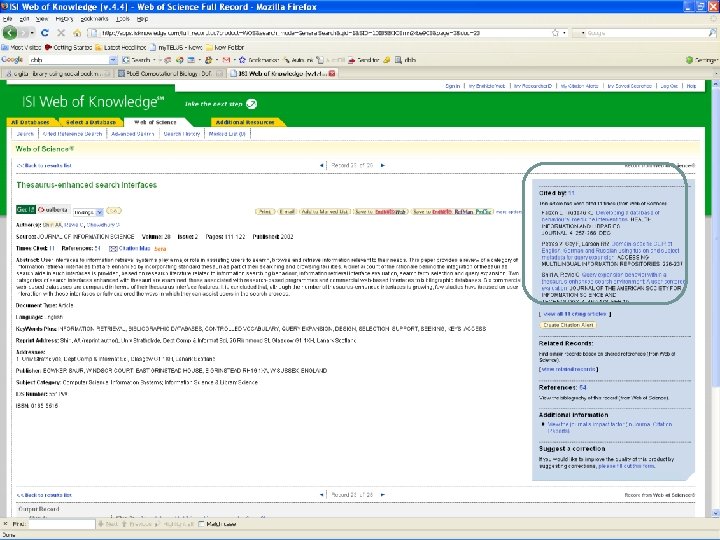Screen dimensions: 720x540
Task: Go to the previous record arrow at top
Action: pyautogui.click(x=321, y=165)
